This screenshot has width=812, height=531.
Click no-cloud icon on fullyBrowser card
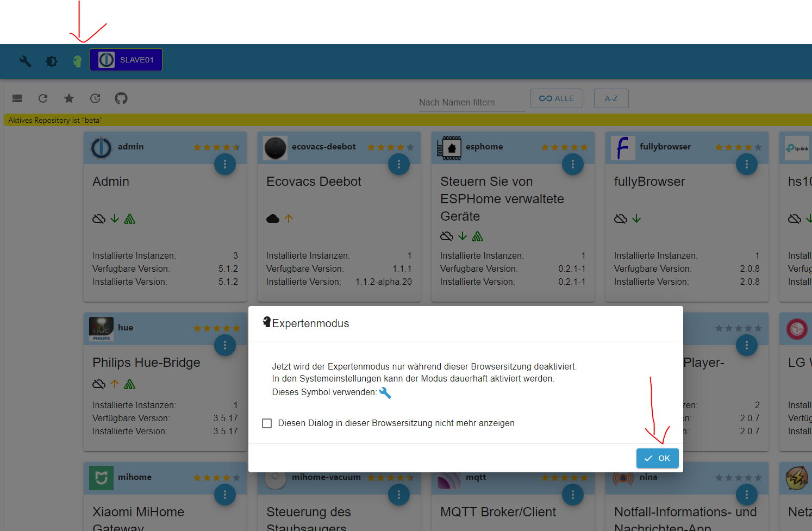(x=621, y=218)
